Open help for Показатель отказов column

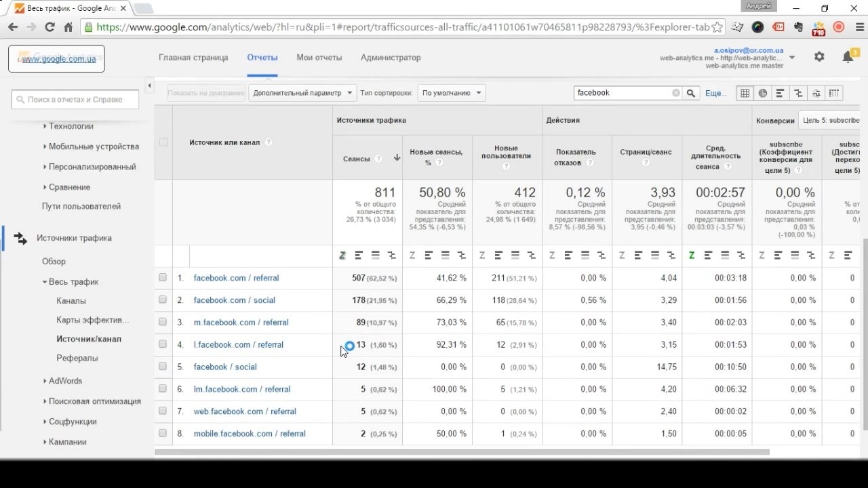pyautogui.click(x=590, y=163)
